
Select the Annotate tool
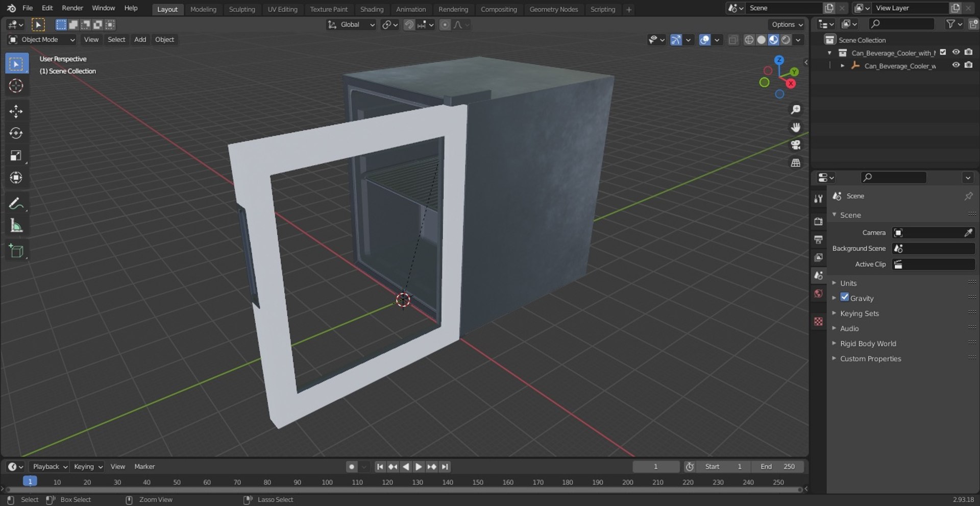(16, 203)
